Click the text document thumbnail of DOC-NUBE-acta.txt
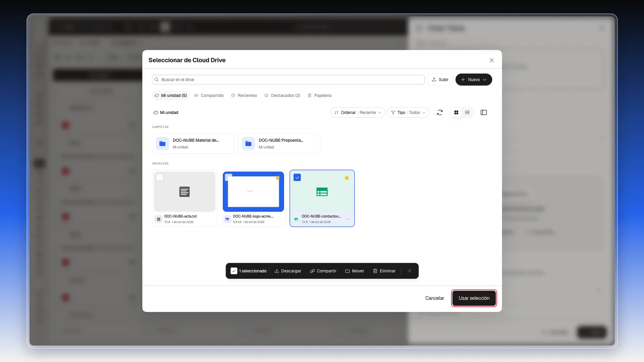 coord(184,192)
